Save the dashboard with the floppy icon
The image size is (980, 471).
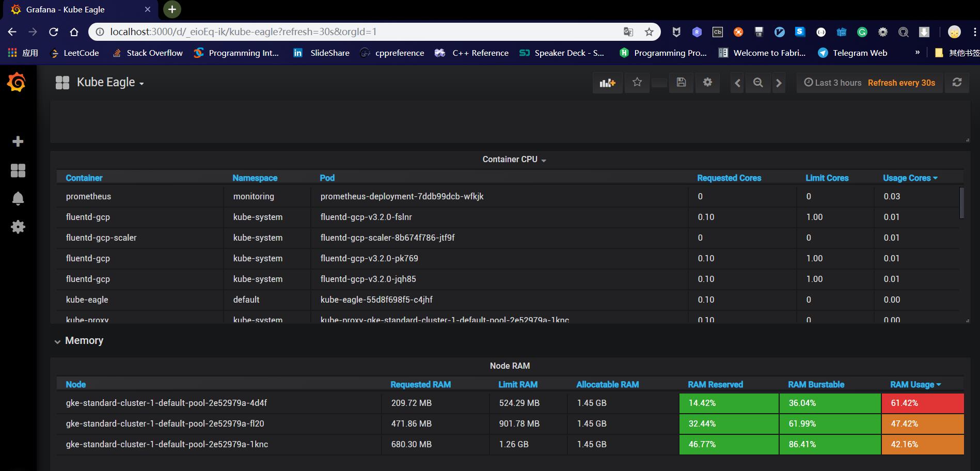pyautogui.click(x=681, y=83)
